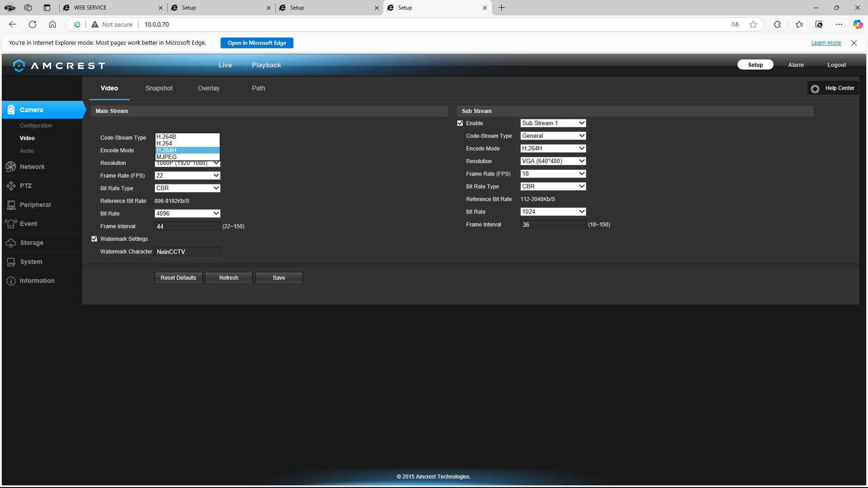Open the Playback view
This screenshot has height=488, width=868.
click(x=266, y=65)
